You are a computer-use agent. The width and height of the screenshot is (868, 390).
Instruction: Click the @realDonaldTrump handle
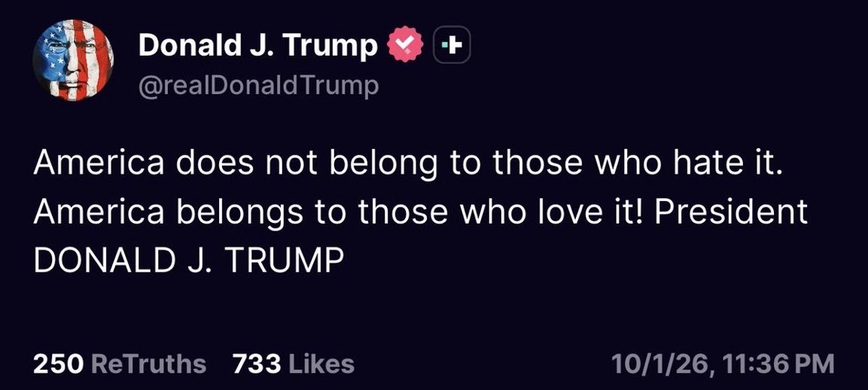(258, 87)
